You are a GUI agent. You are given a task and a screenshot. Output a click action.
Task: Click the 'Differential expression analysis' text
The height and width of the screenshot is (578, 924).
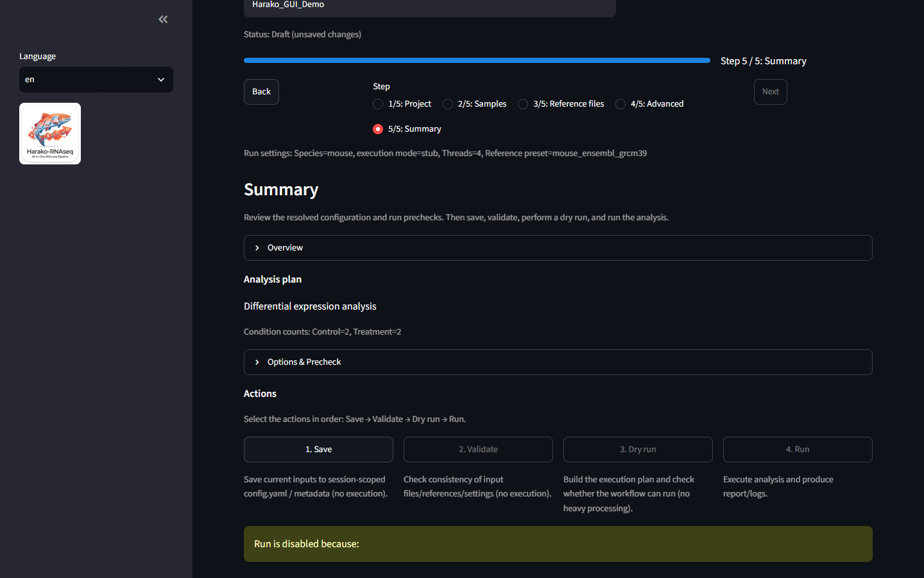(x=310, y=306)
